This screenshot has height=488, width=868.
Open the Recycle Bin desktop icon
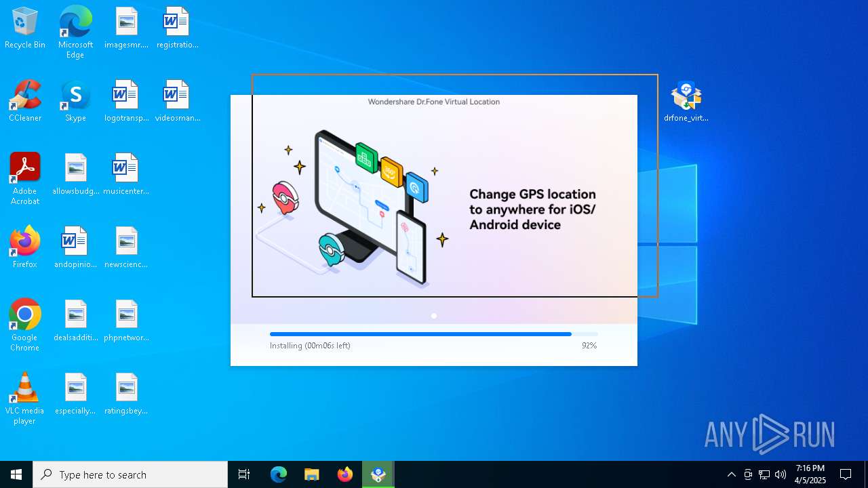[25, 28]
